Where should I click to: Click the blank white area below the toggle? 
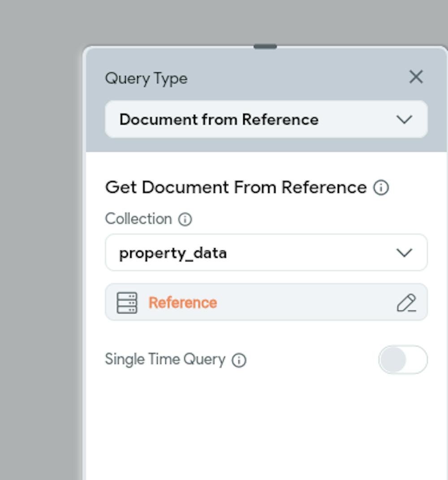click(x=266, y=426)
